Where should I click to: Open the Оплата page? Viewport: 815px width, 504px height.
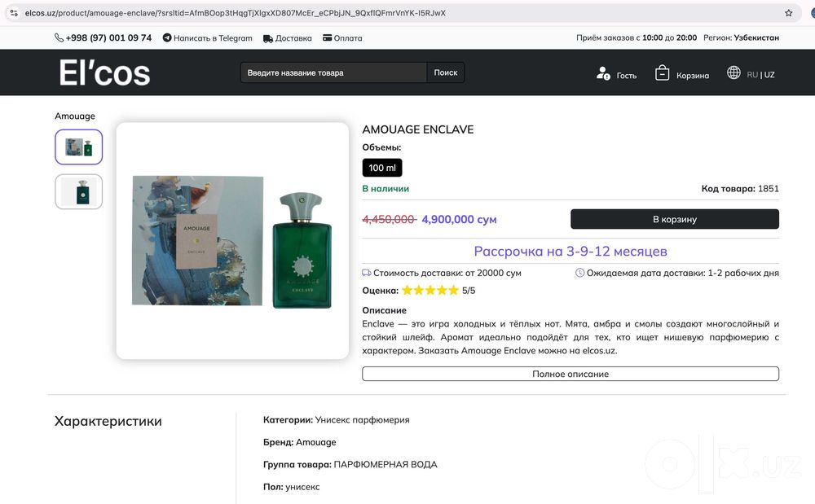click(348, 38)
